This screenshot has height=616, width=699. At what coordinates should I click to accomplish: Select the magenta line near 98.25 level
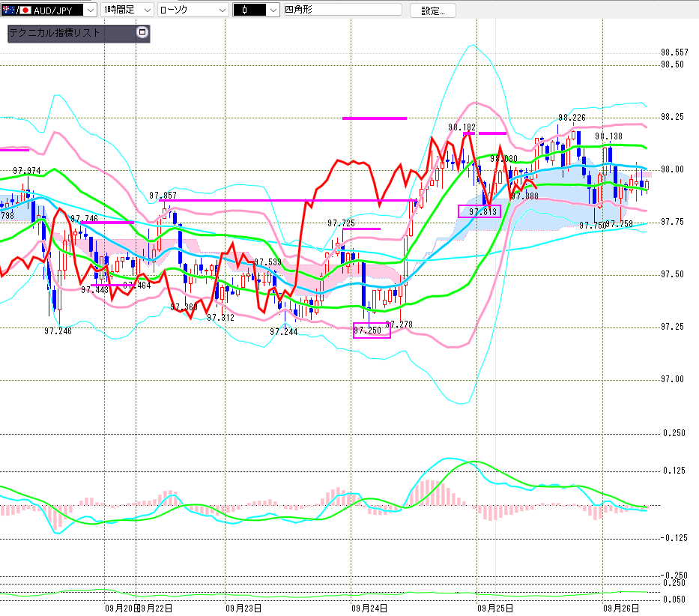tap(374, 118)
